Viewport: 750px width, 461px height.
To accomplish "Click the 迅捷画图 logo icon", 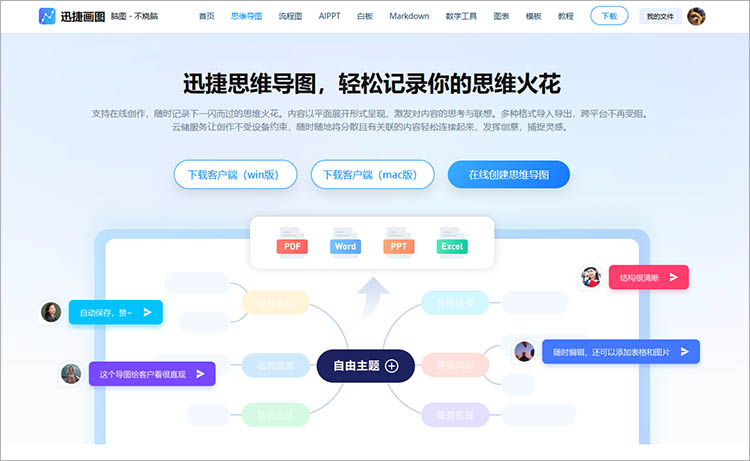I will coord(47,16).
